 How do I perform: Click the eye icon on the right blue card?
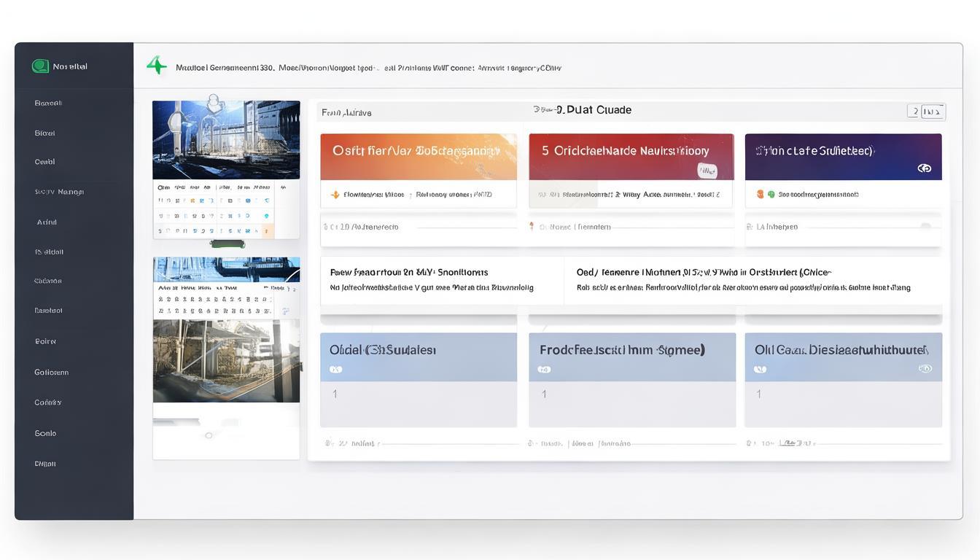925,369
